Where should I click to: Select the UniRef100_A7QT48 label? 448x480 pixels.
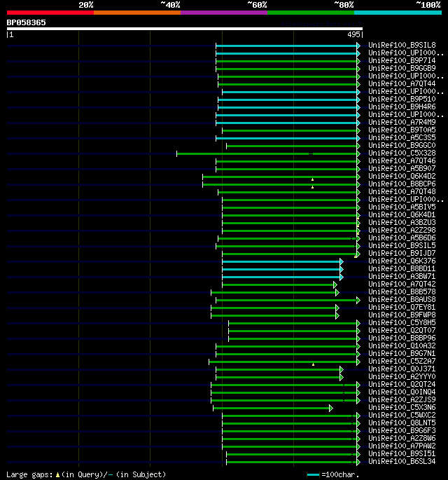402,191
